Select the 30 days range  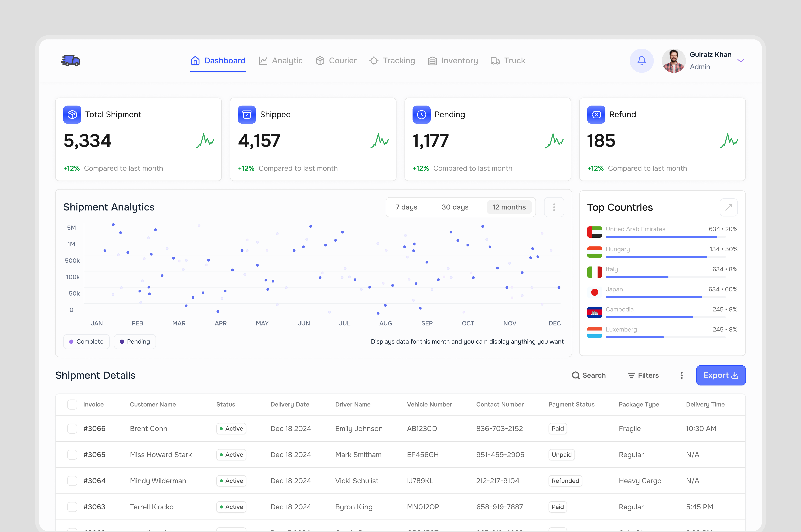pos(455,207)
